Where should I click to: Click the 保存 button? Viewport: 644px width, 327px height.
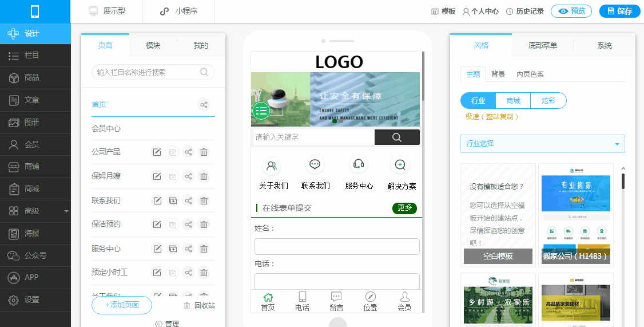[x=619, y=11]
